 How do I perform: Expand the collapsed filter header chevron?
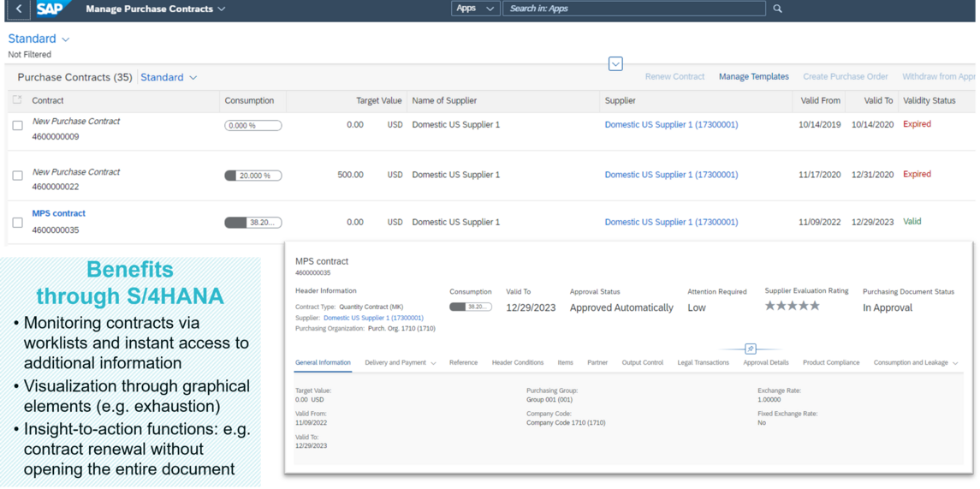click(615, 63)
